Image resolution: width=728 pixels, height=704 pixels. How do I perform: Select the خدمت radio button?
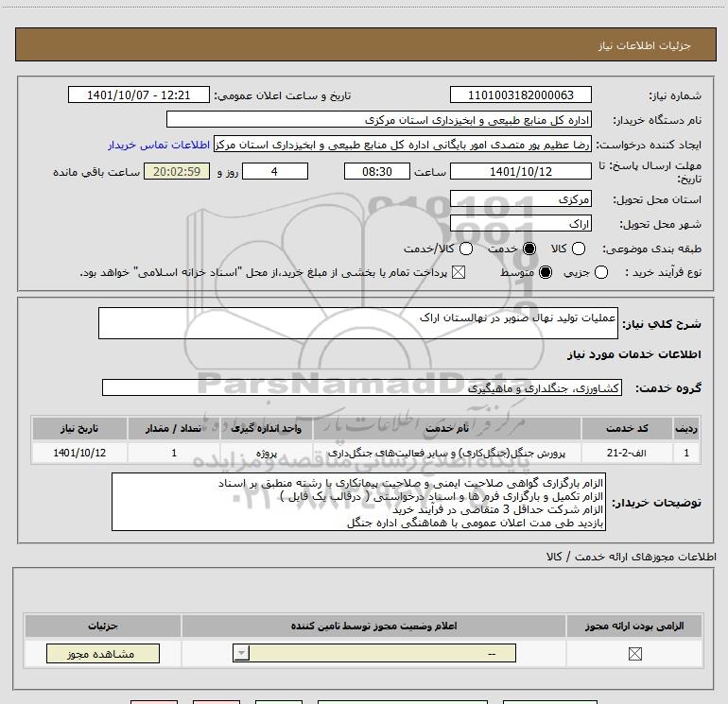[x=529, y=249]
